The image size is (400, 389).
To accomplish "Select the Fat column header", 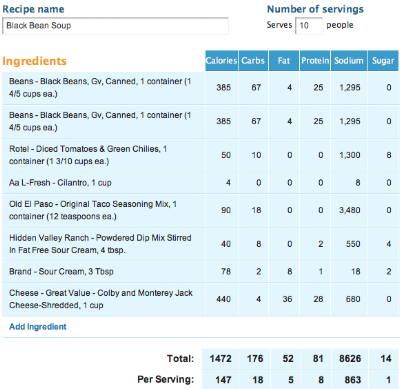I will pyautogui.click(x=284, y=61).
